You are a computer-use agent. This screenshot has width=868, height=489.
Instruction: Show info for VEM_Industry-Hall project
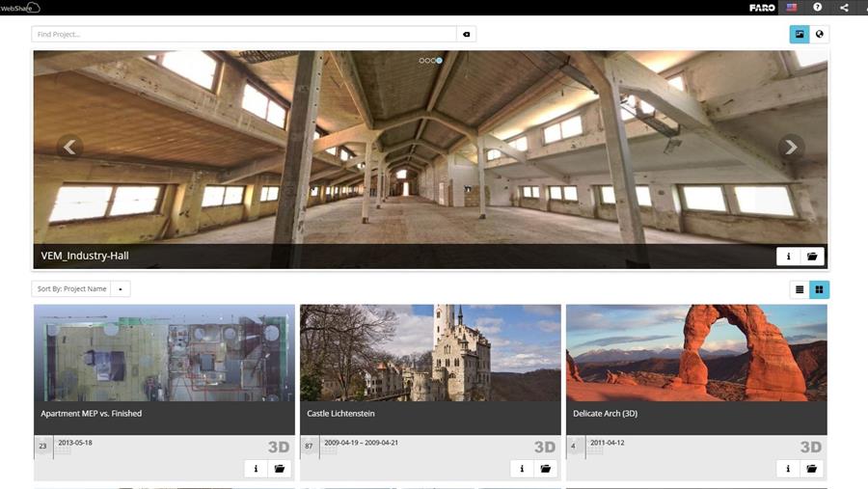(788, 257)
